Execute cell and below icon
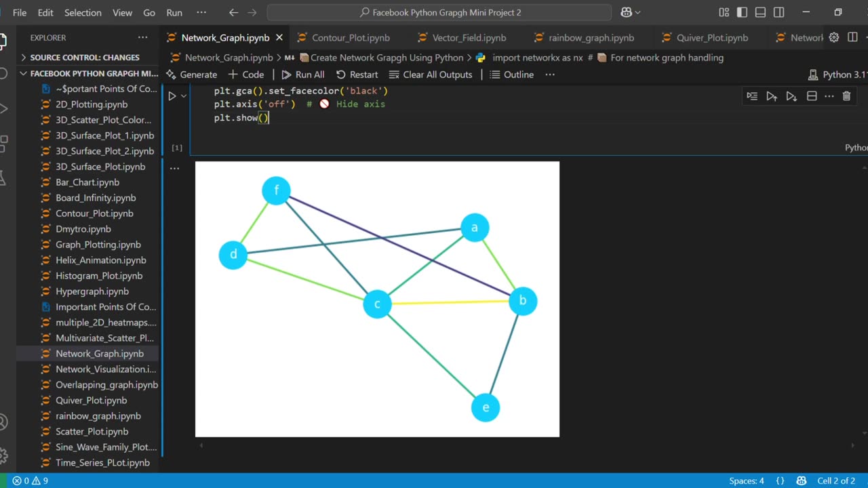 [791, 96]
